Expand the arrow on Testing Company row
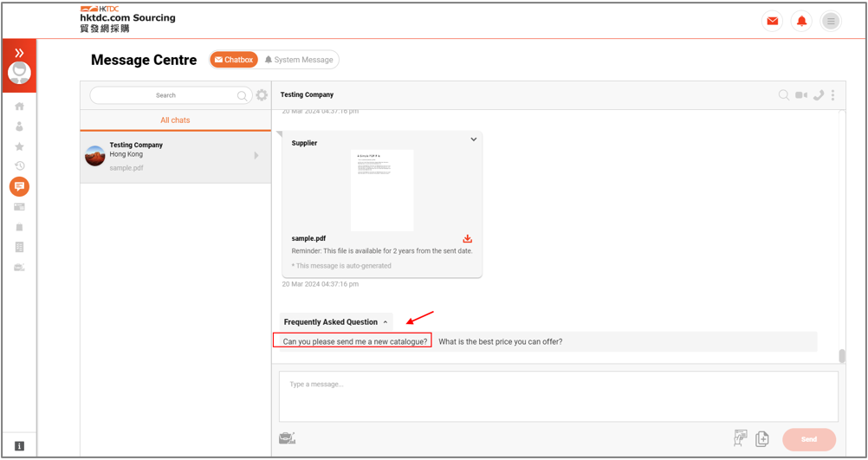Image resolution: width=868 pixels, height=460 pixels. (x=256, y=156)
